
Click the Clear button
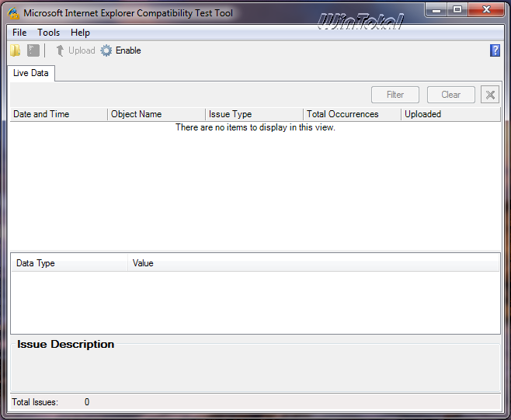click(451, 95)
